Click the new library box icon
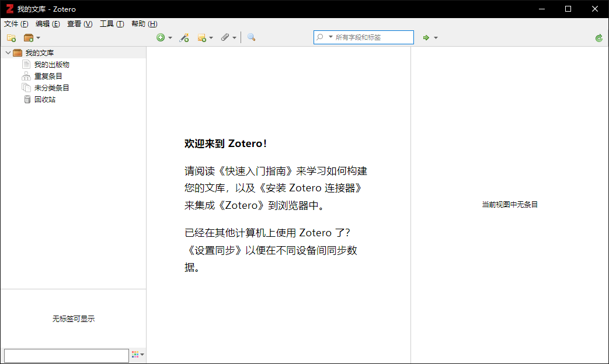This screenshot has height=364, width=609. click(x=29, y=38)
